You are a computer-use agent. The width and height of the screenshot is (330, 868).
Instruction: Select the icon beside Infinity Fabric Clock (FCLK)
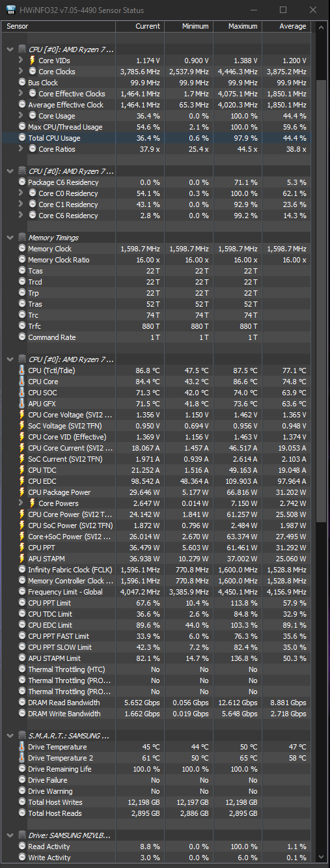click(22, 570)
